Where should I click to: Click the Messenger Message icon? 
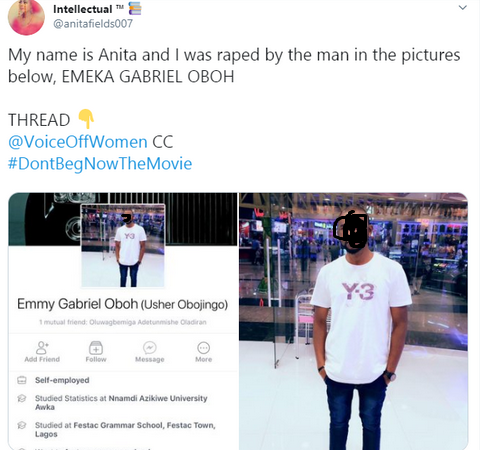point(150,348)
